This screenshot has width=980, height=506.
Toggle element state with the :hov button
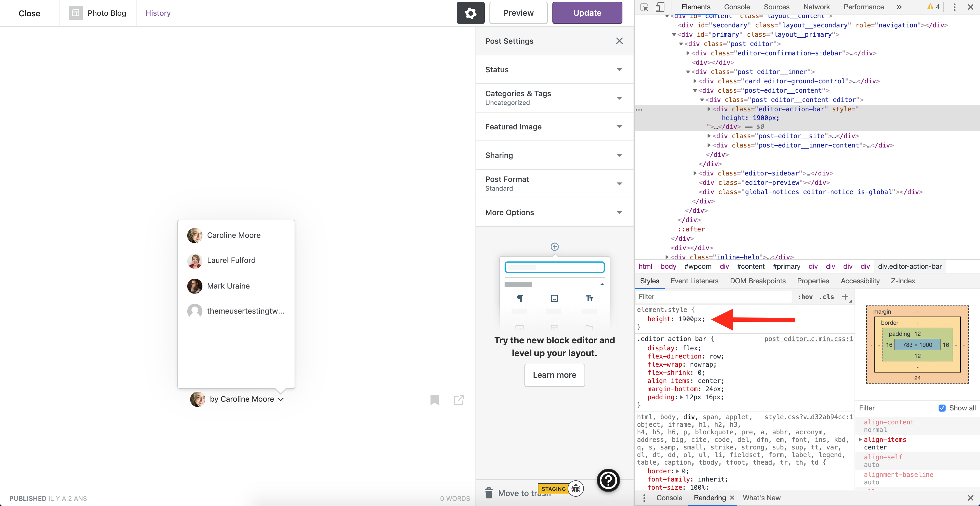click(805, 297)
